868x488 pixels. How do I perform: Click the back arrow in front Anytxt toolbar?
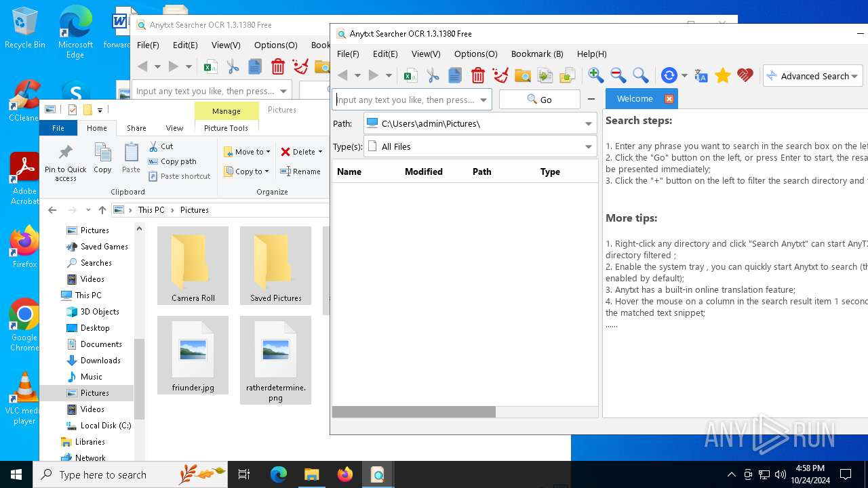343,75
